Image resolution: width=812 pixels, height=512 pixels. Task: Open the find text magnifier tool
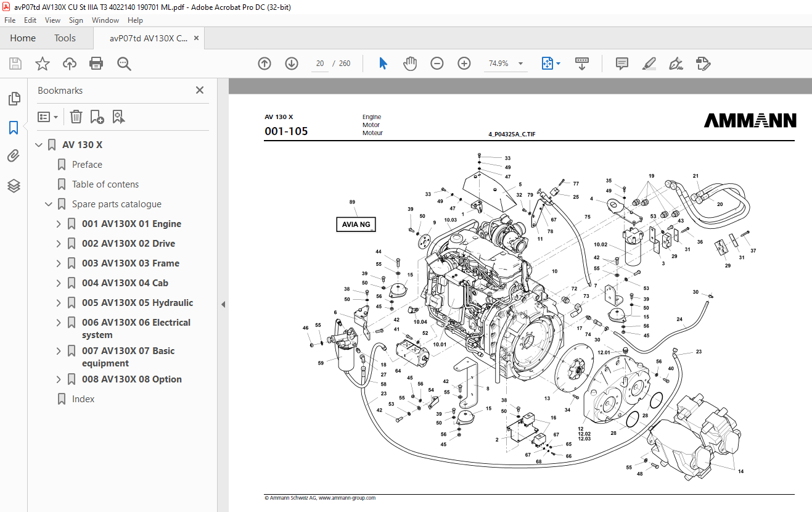124,64
